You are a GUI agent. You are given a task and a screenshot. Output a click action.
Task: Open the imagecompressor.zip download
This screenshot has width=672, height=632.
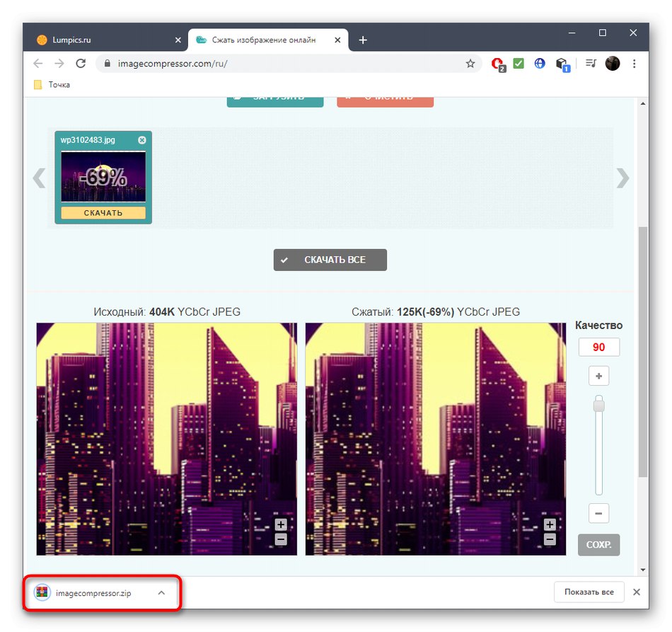coord(93,593)
